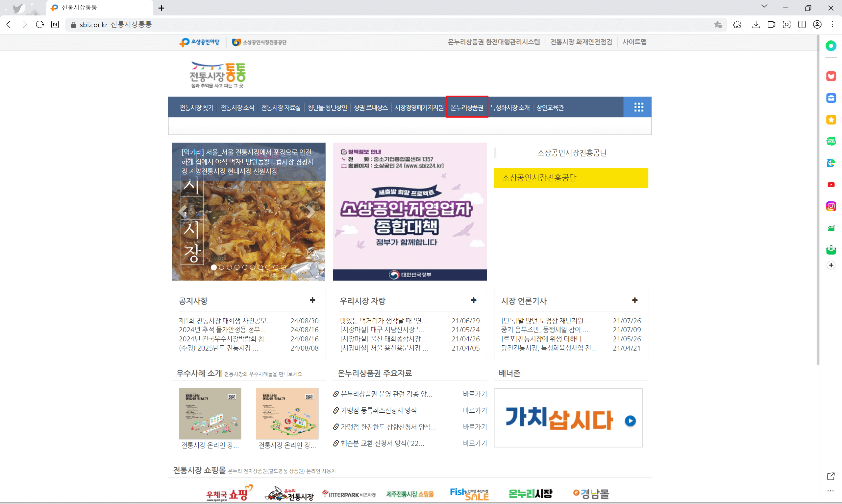Click the yellow 소상공인시장진흥공단 button

click(571, 178)
